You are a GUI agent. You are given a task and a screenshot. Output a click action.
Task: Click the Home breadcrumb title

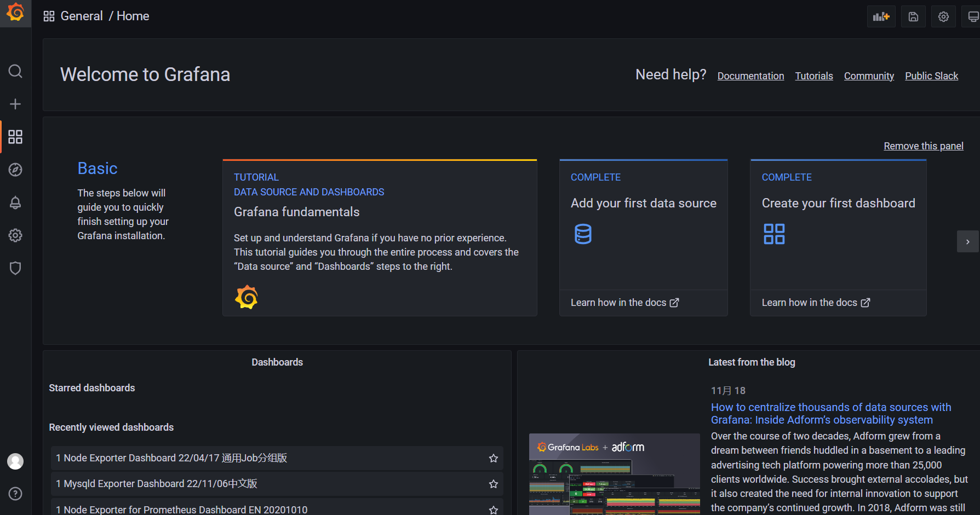point(133,16)
